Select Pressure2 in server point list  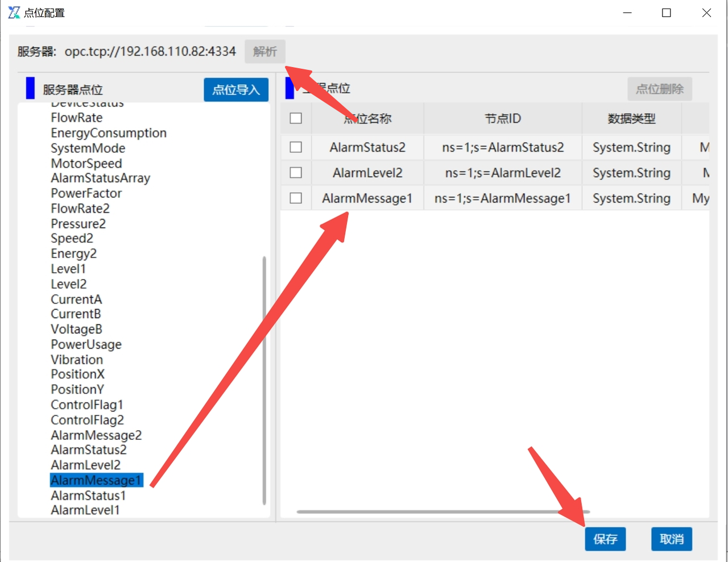point(78,224)
